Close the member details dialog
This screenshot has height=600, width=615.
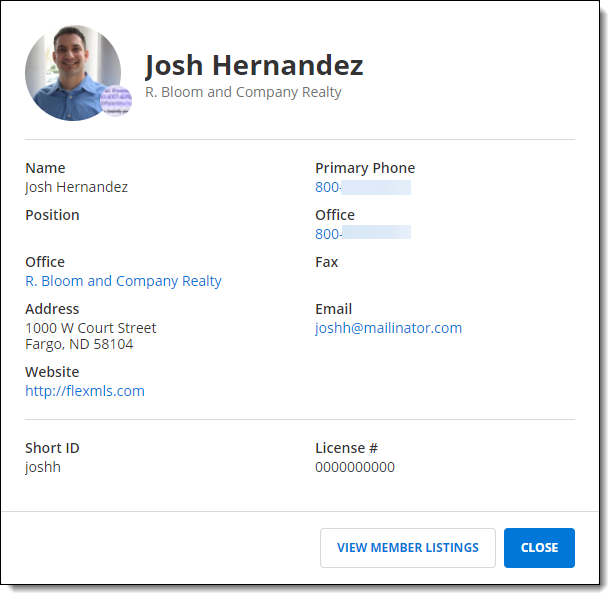tap(539, 547)
